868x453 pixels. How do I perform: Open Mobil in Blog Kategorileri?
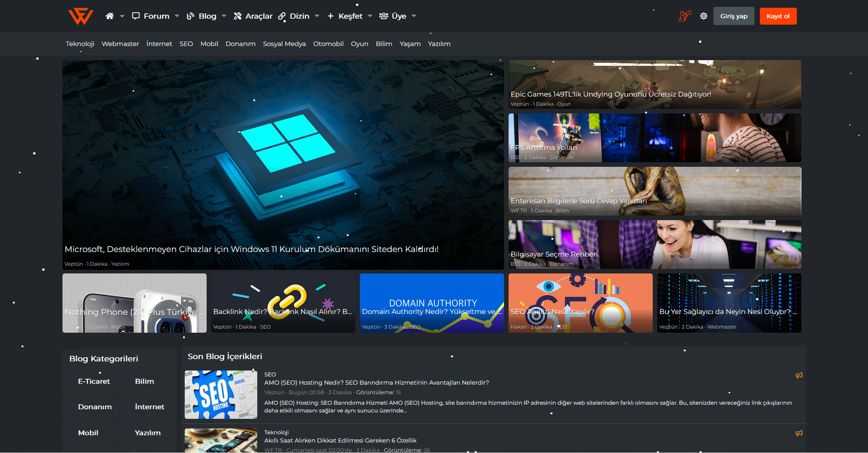click(88, 433)
